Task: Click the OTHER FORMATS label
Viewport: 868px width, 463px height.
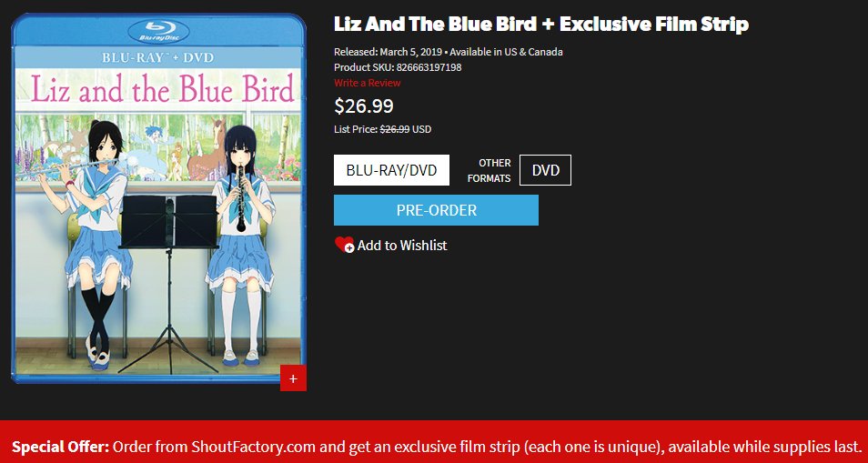Action: tap(489, 171)
